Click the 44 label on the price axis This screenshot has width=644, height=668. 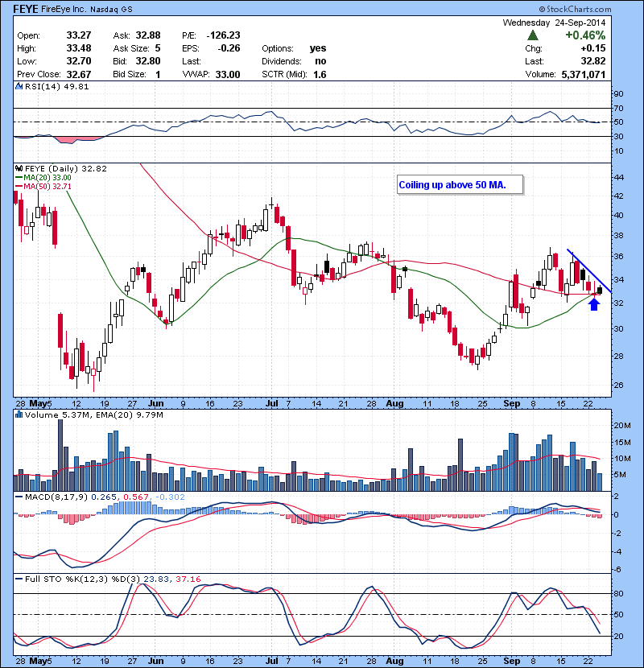click(618, 177)
